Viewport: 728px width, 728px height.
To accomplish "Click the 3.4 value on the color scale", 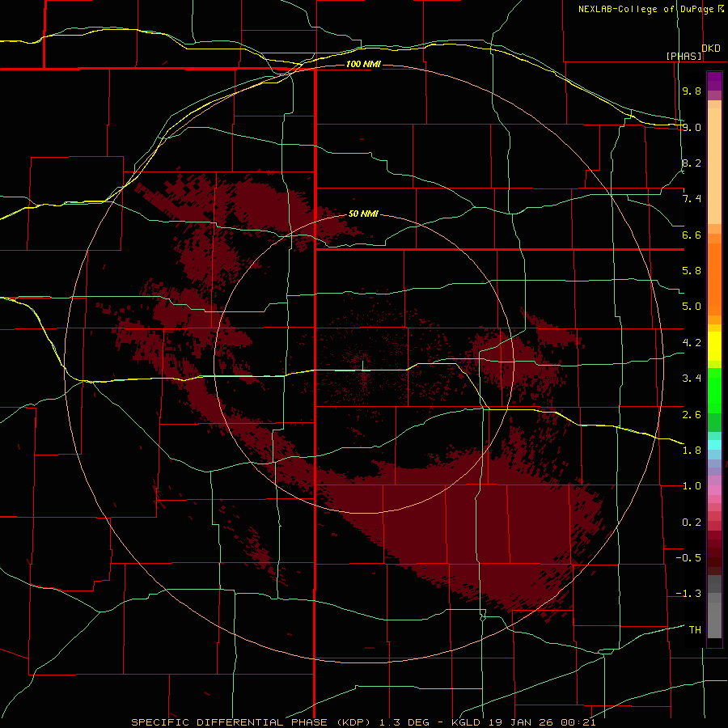I will pyautogui.click(x=692, y=379).
